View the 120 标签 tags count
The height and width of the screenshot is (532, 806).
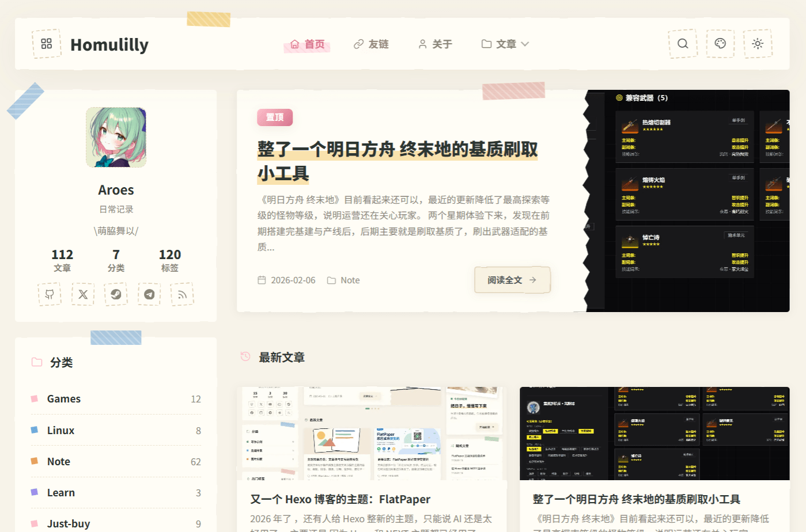170,260
